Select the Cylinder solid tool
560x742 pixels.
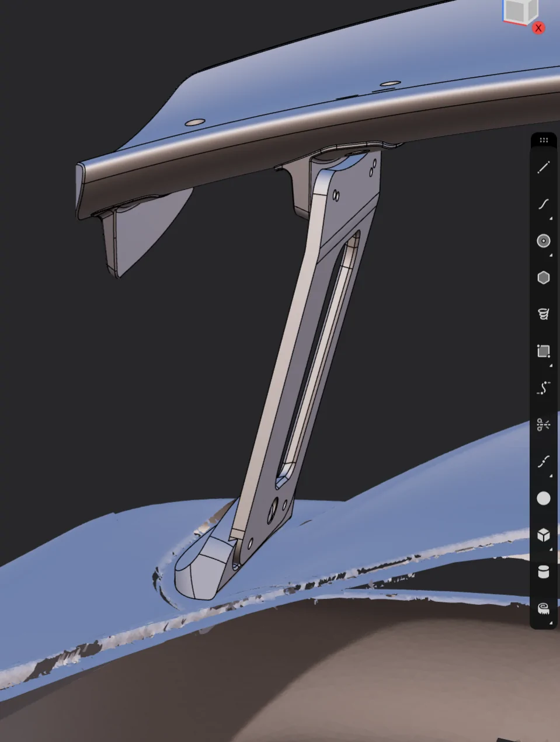[x=544, y=572]
